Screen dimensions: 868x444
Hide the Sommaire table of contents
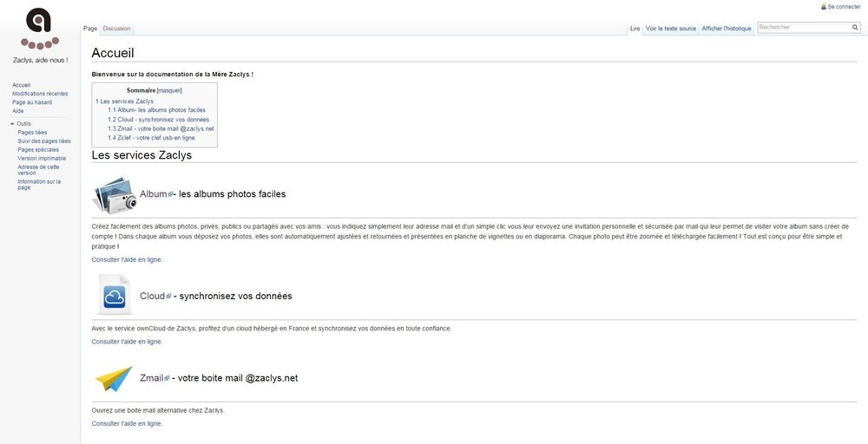[169, 90]
